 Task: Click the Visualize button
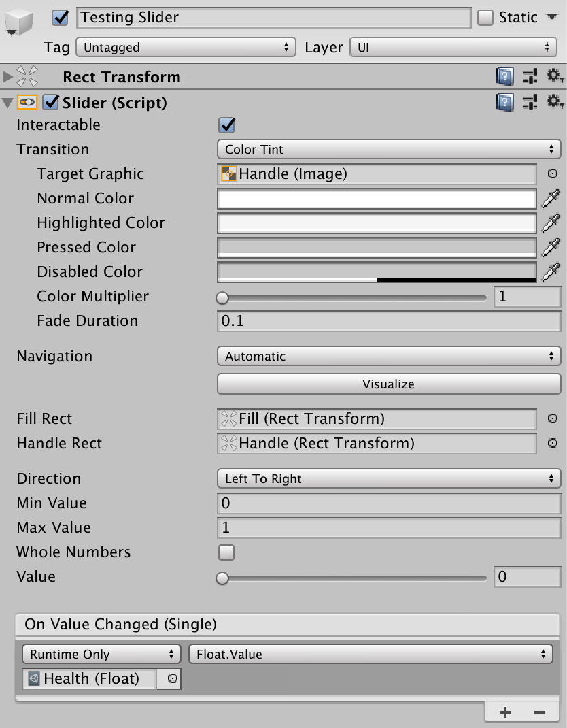click(388, 384)
